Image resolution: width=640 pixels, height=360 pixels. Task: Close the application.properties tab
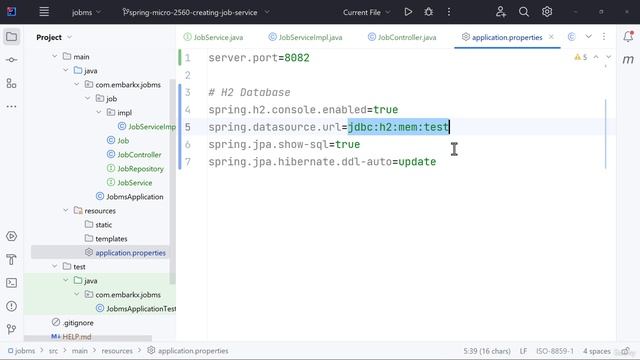coord(551,37)
